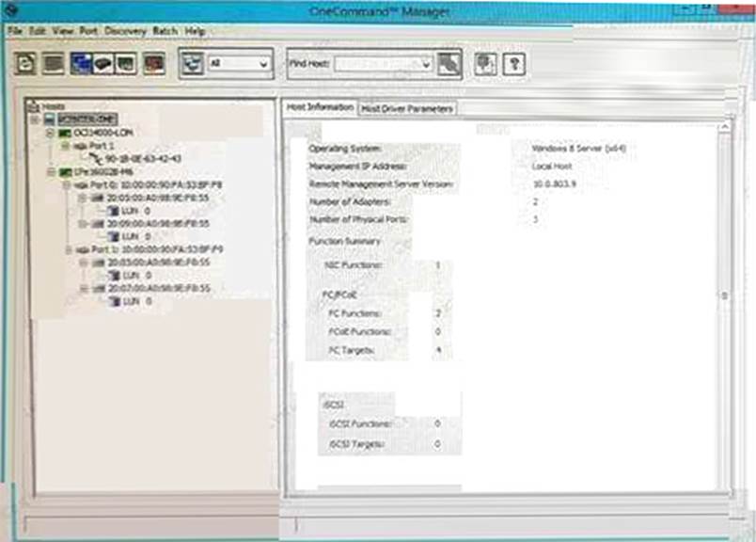The height and width of the screenshot is (542, 756).
Task: Click the toolbar icon left of the question-mark Help
Action: click(485, 64)
